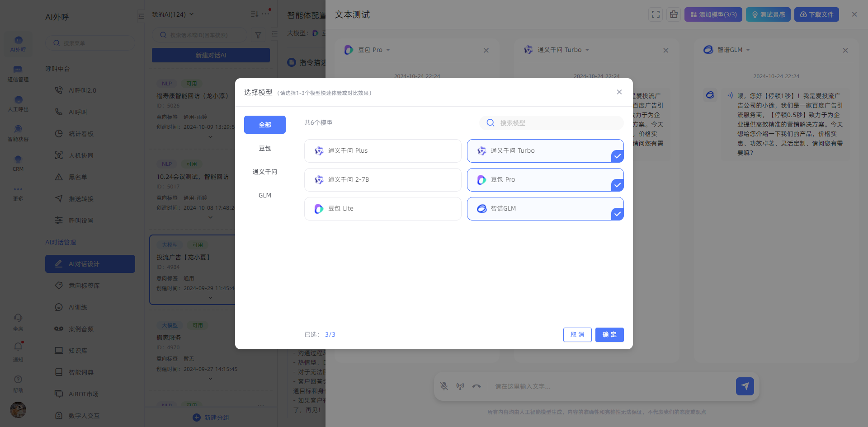868x427 pixels.
Task: Switch to the 通义千问 model category
Action: 265,172
